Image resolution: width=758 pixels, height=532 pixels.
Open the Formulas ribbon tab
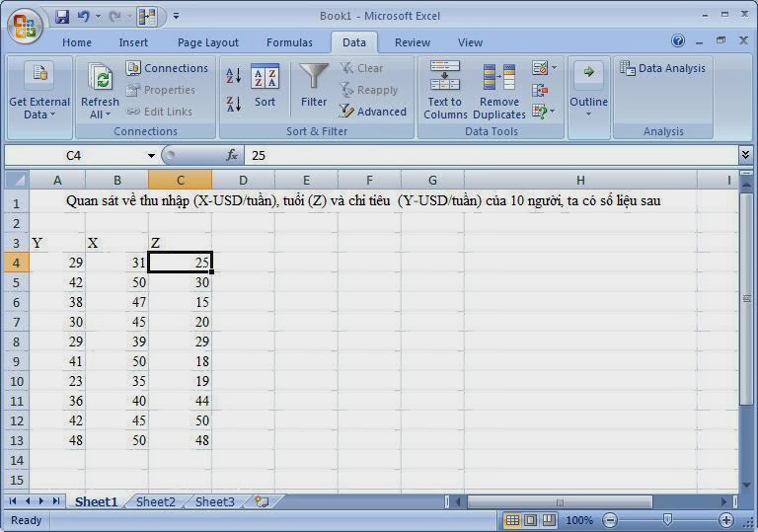[x=289, y=42]
